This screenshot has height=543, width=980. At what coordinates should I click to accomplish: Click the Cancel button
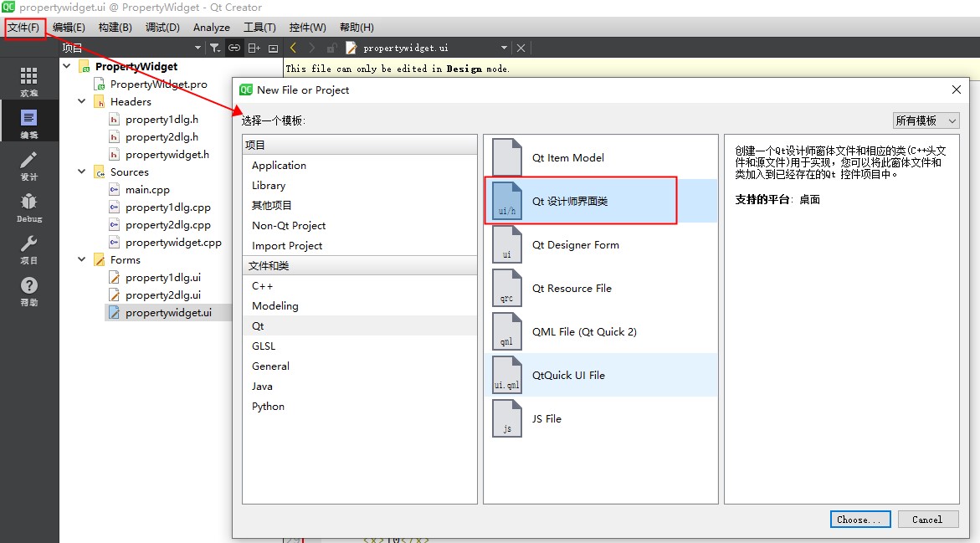pos(927,520)
